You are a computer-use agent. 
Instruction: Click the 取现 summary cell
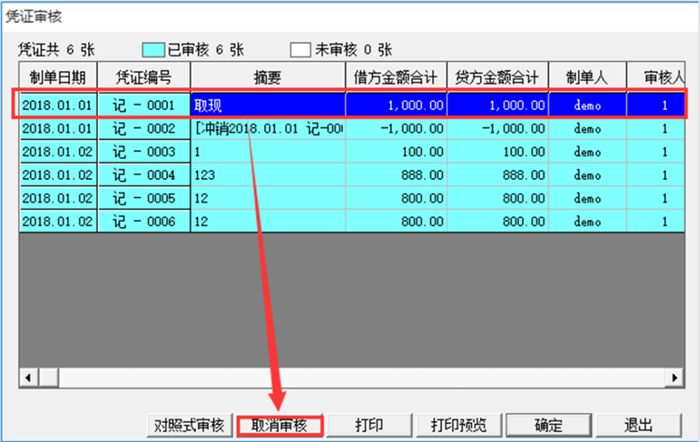point(268,105)
